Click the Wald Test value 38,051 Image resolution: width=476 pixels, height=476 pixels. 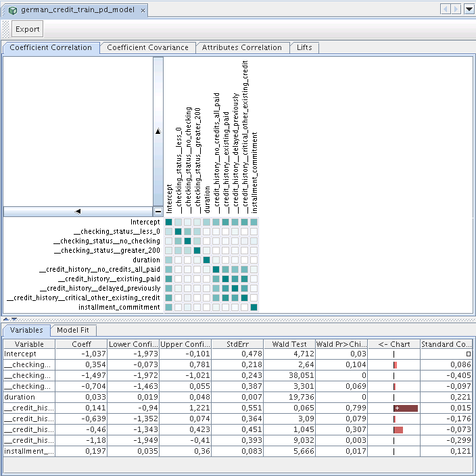pyautogui.click(x=301, y=375)
